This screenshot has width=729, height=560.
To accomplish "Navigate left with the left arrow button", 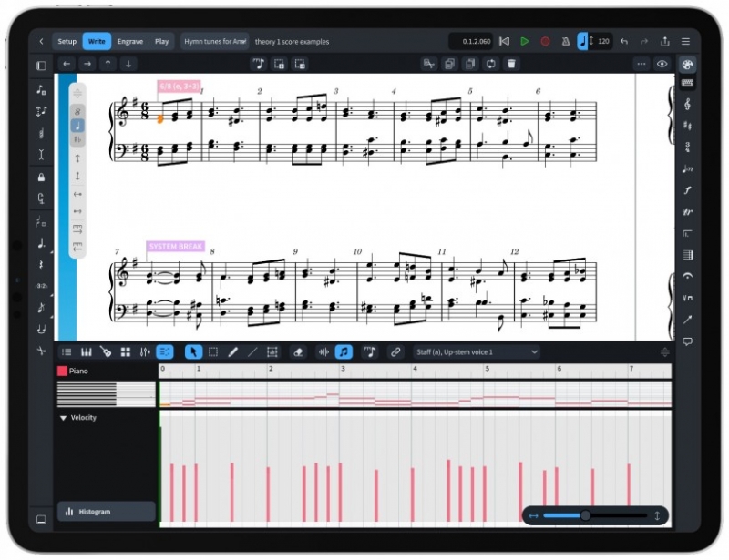I will point(67,64).
